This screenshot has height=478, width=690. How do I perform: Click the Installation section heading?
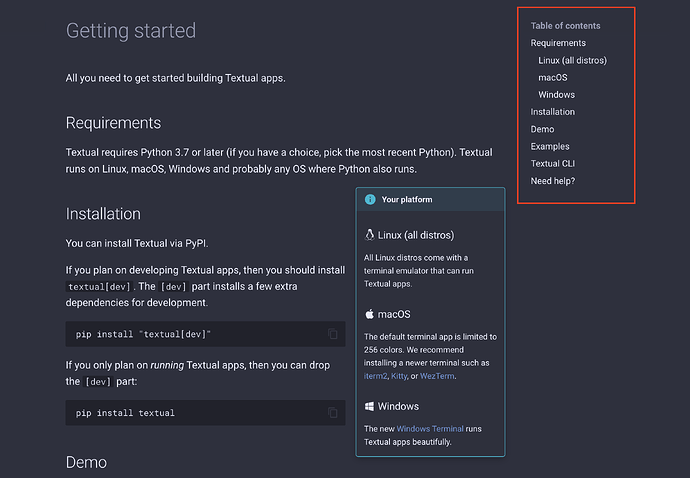[x=103, y=214]
